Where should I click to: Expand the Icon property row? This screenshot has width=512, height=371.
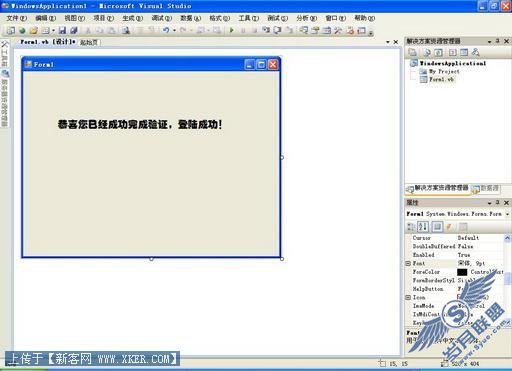coord(408,297)
